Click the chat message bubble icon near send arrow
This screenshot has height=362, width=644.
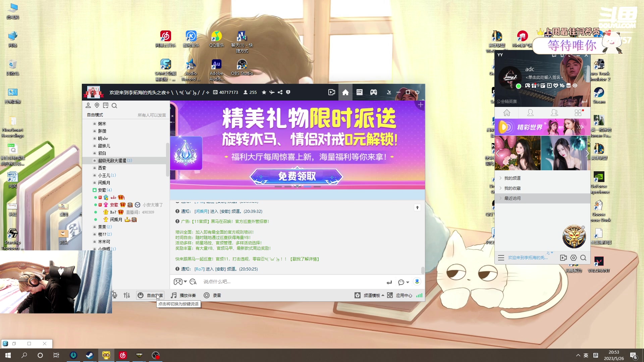click(x=401, y=282)
